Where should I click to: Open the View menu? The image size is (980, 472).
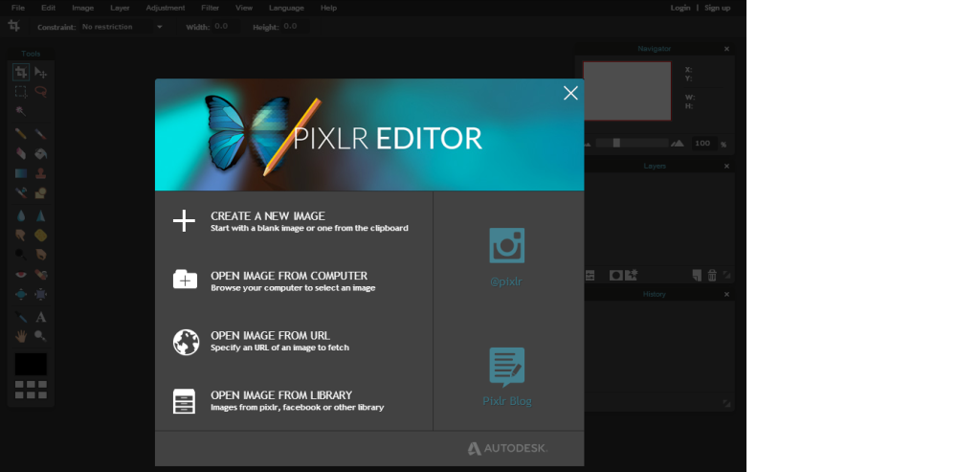pyautogui.click(x=244, y=8)
